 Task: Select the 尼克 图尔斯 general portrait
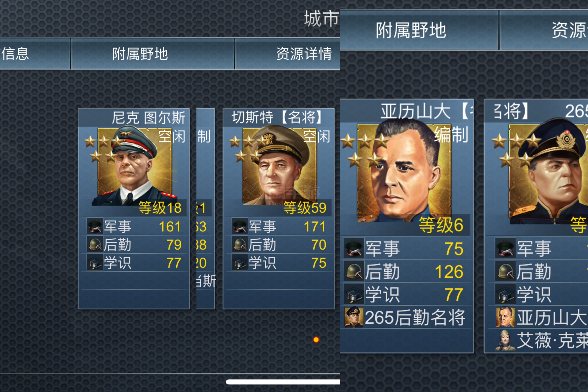click(134, 166)
